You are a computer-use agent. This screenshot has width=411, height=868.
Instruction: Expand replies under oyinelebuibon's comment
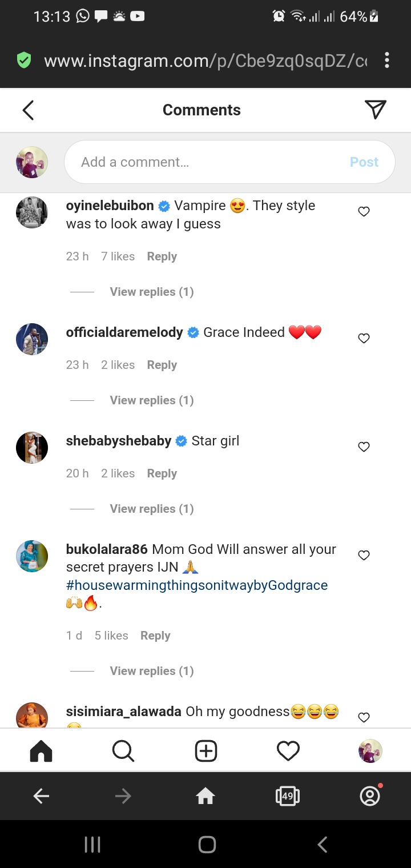coord(151,292)
